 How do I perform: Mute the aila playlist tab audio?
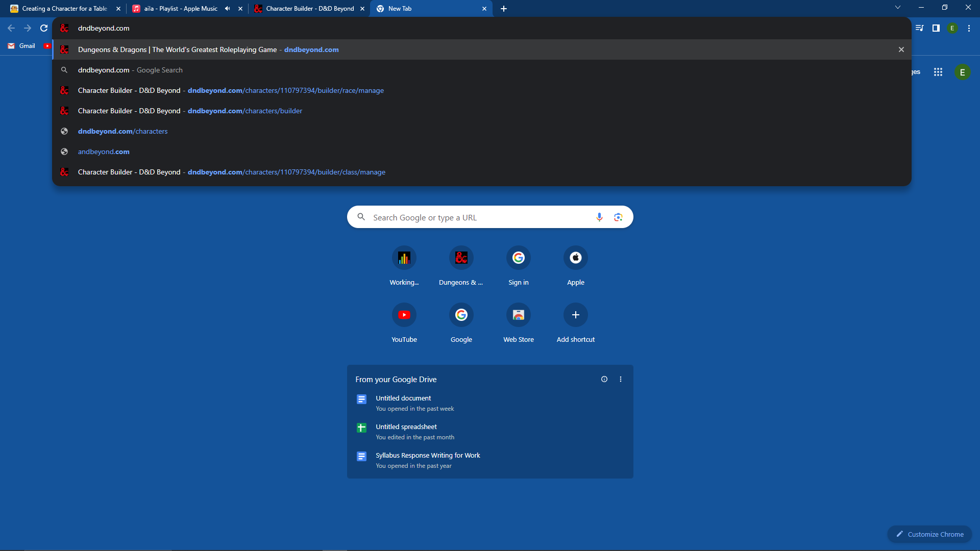point(228,8)
